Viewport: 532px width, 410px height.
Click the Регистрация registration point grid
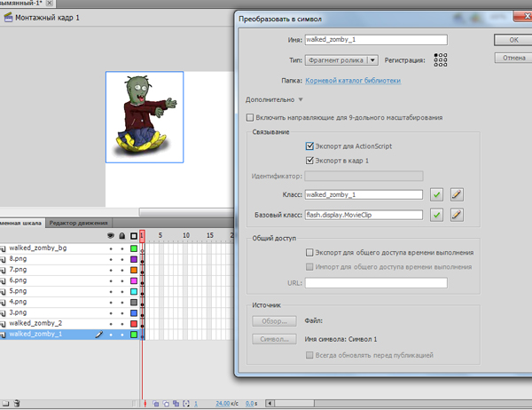coord(441,59)
